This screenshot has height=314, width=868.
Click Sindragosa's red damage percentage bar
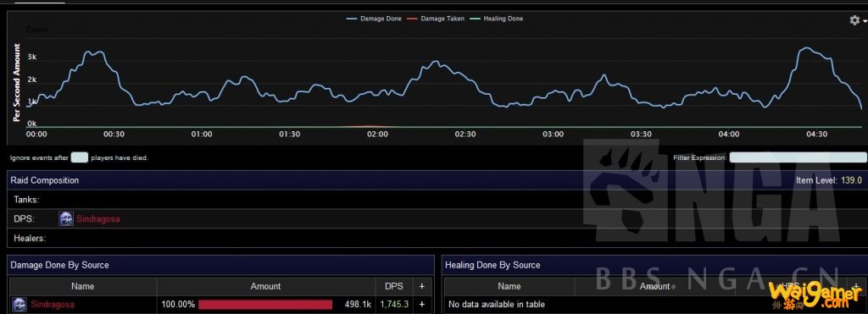click(265, 304)
